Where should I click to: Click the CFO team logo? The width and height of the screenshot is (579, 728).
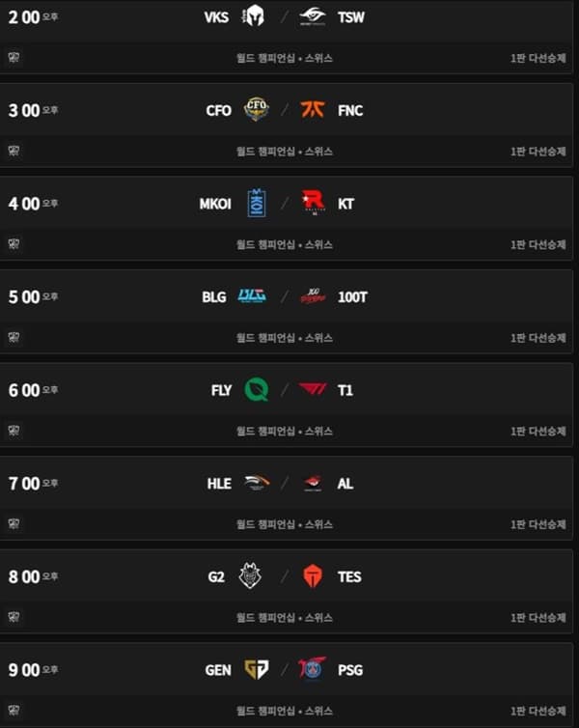pyautogui.click(x=256, y=109)
